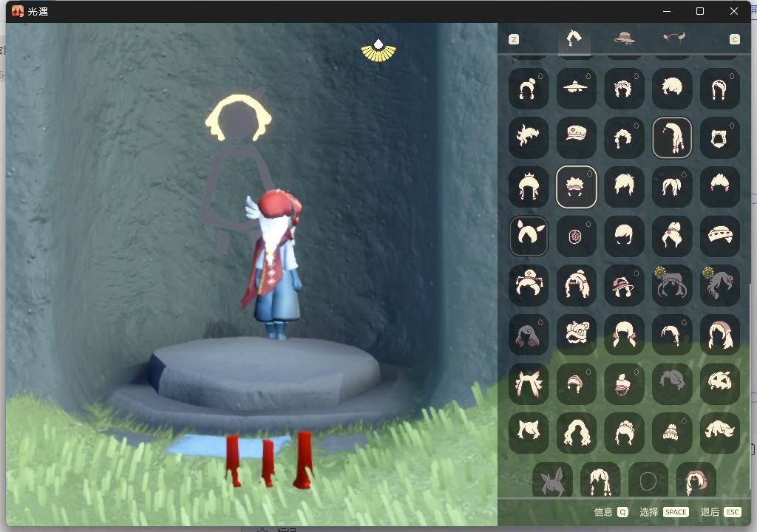Select the empty circle no-hair option
This screenshot has height=532, width=757.
point(648,480)
